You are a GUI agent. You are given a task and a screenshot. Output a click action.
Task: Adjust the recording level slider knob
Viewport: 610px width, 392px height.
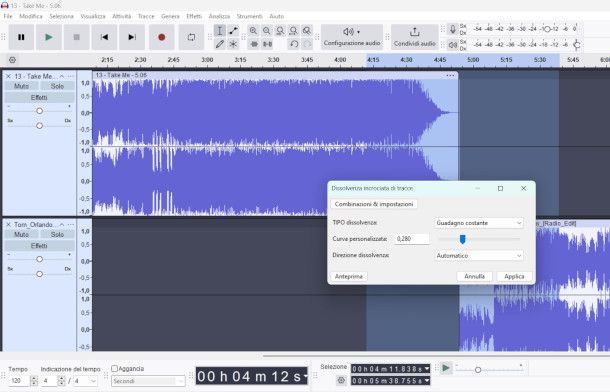[x=547, y=29]
